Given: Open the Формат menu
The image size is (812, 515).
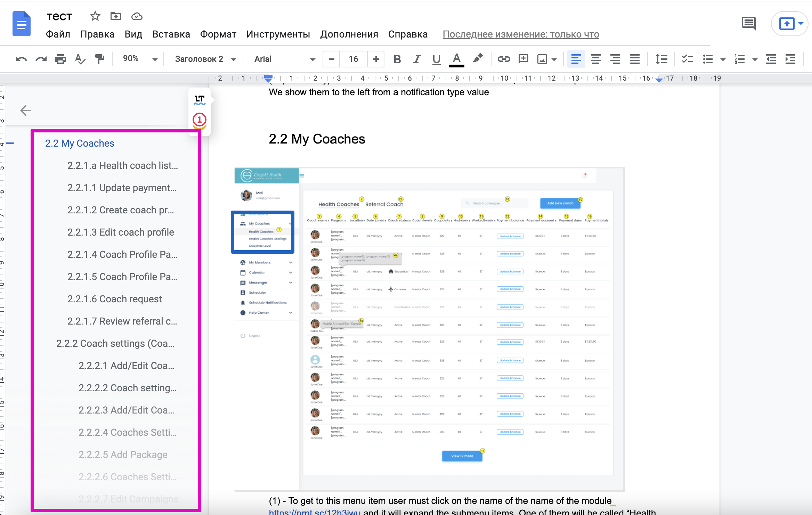Looking at the screenshot, I should (218, 34).
